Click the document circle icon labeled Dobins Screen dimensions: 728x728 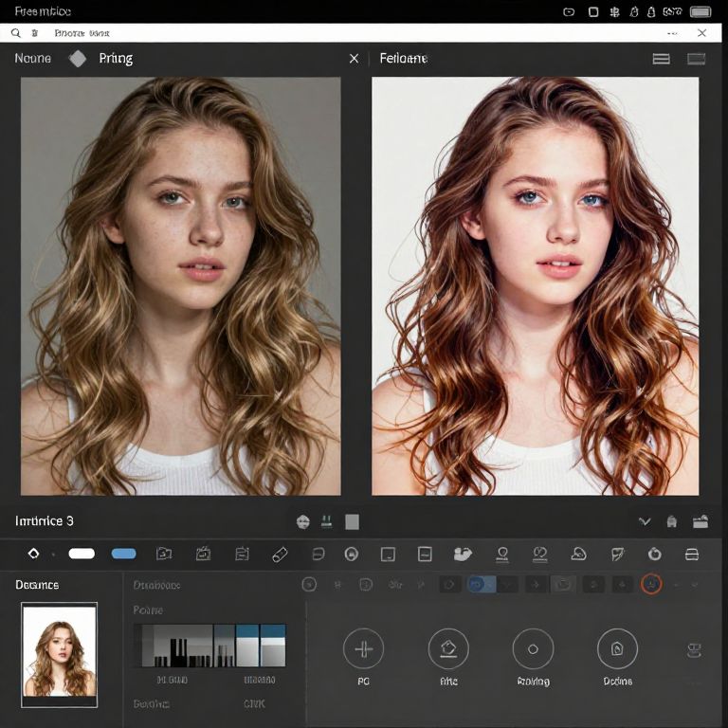pyautogui.click(x=617, y=649)
